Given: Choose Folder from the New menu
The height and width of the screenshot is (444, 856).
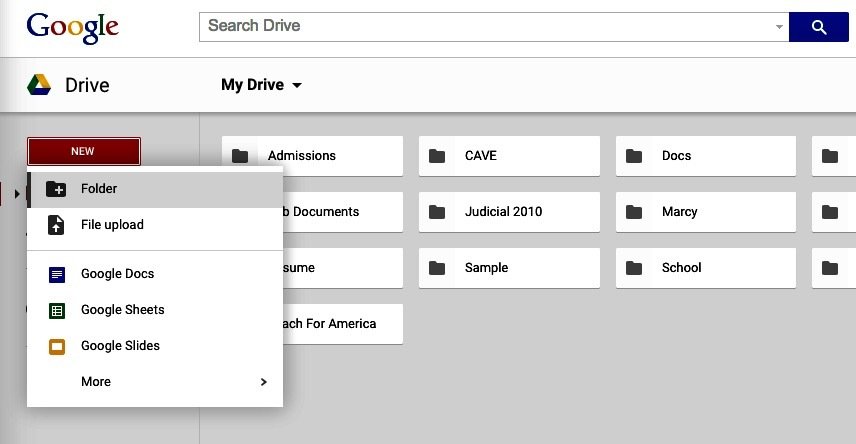Looking at the screenshot, I should pyautogui.click(x=155, y=189).
